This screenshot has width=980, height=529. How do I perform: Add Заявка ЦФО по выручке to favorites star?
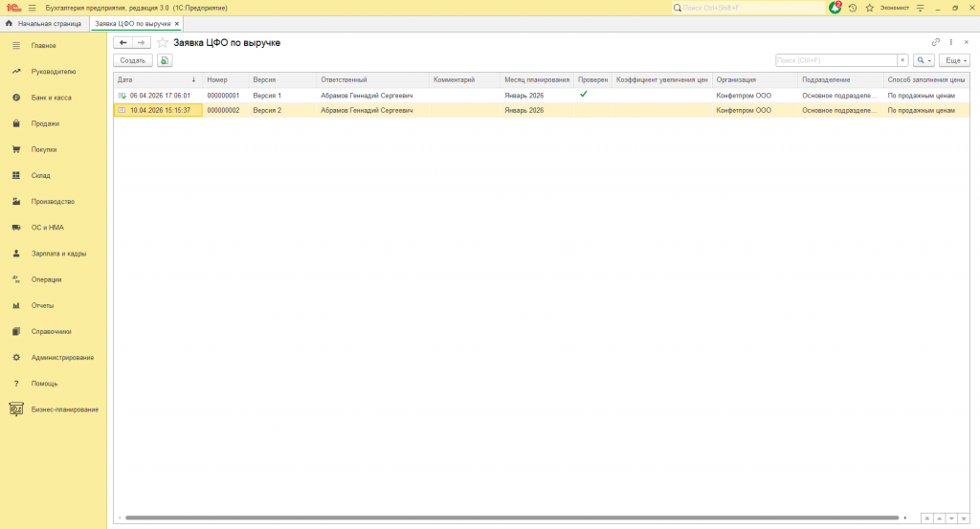(163, 42)
